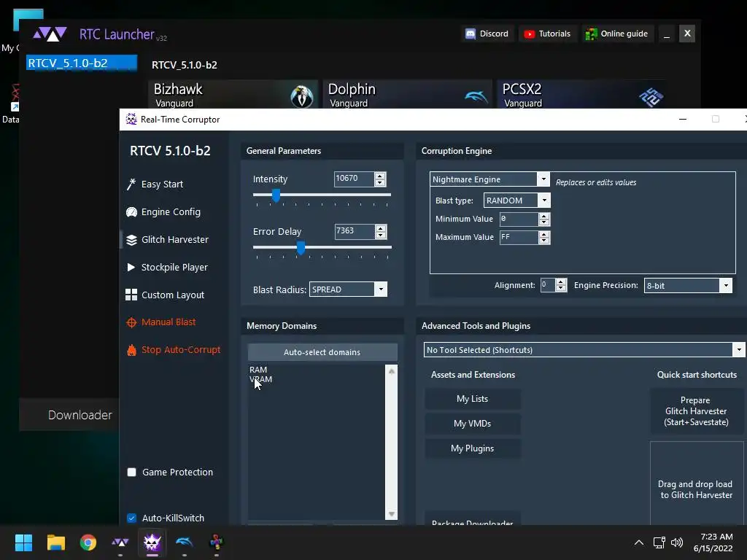
Task: Click the Bizhawk eagle logo
Action: 302,96
